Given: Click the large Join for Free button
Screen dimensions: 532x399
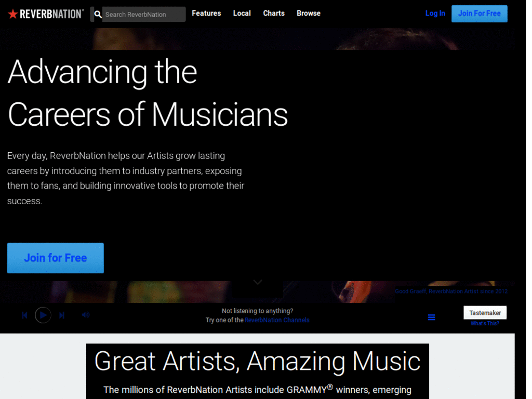Looking at the screenshot, I should pyautogui.click(x=55, y=258).
